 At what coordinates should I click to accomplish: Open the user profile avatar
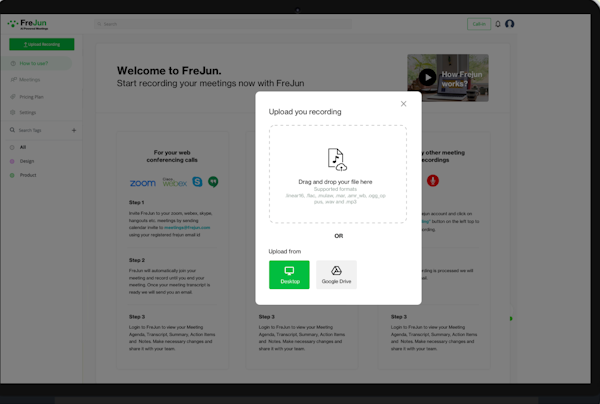(509, 24)
